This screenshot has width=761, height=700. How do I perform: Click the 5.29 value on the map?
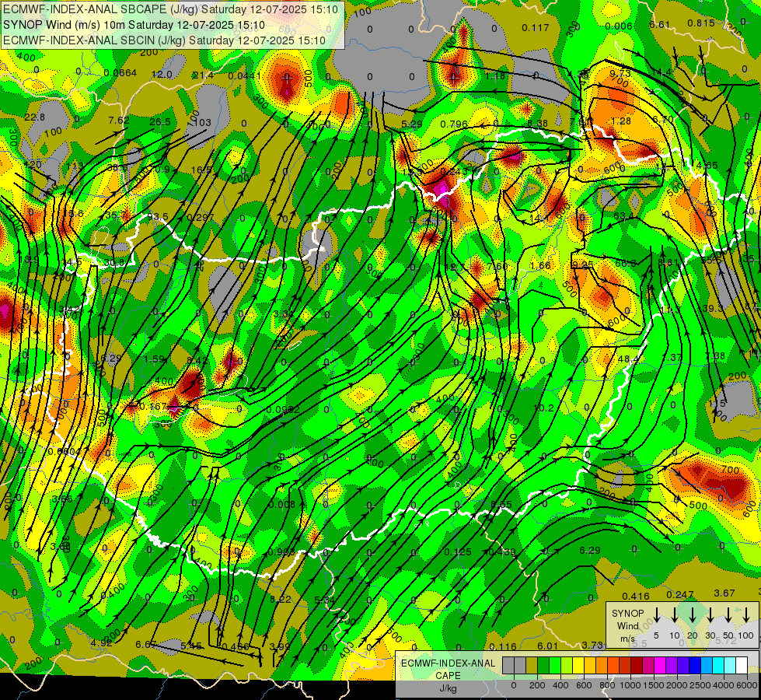pyautogui.click(x=412, y=124)
